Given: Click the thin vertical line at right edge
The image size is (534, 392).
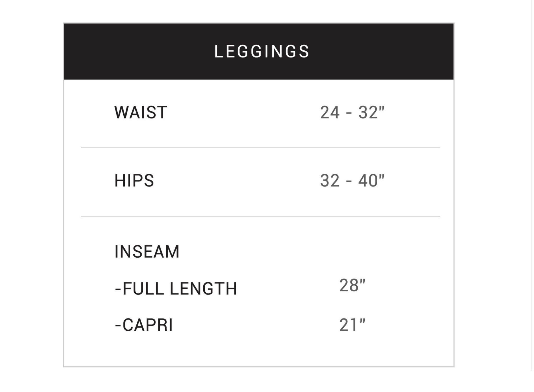Looking at the screenshot, I should pyautogui.click(x=532, y=185).
